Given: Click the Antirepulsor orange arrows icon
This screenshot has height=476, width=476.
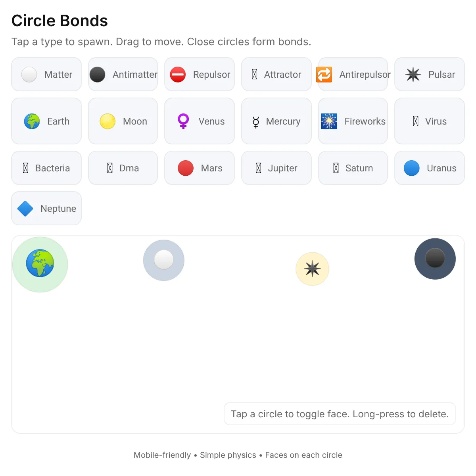Looking at the screenshot, I should pyautogui.click(x=324, y=74).
